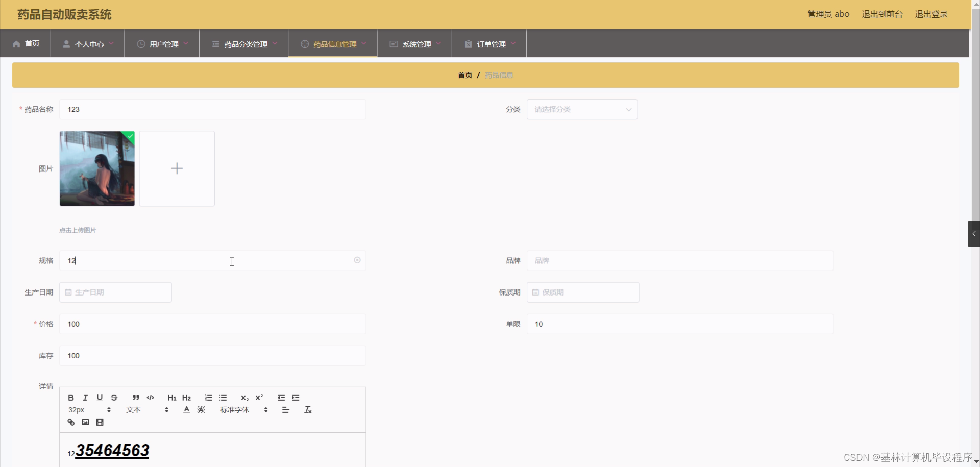Apply strikethrough formatting to text
Screen dimensions: 980x467
(x=114, y=398)
